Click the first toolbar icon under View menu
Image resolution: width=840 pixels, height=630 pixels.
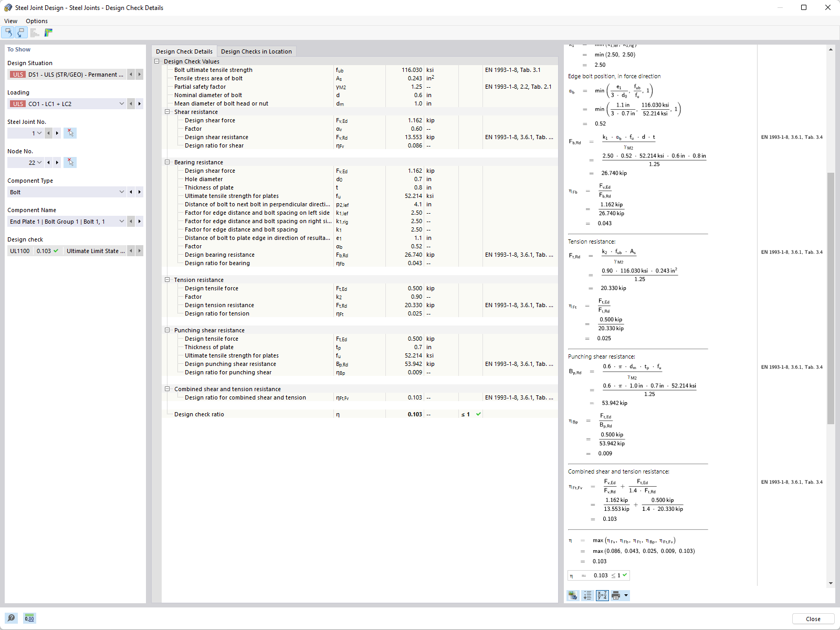(x=8, y=33)
